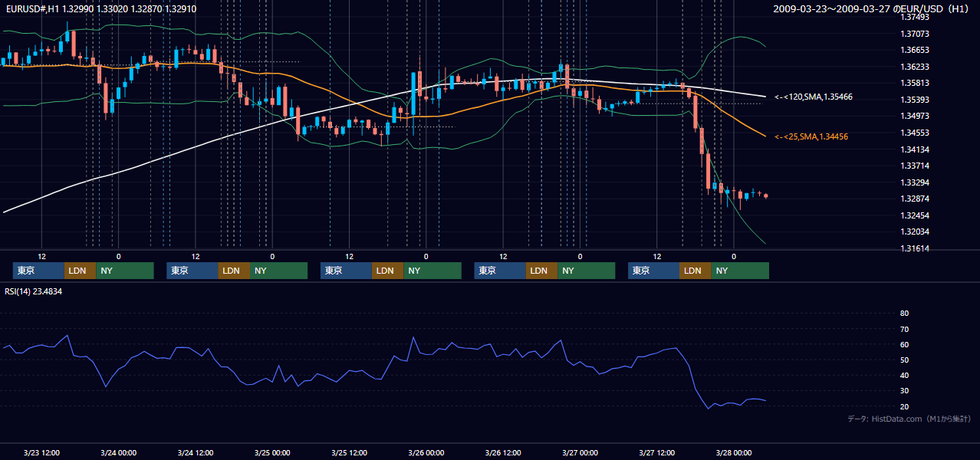
Task: Click RSI scale level 20
Action: [x=904, y=406]
